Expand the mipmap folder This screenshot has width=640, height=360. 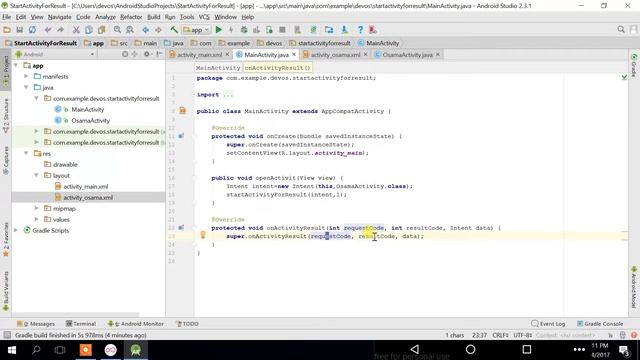36,208
